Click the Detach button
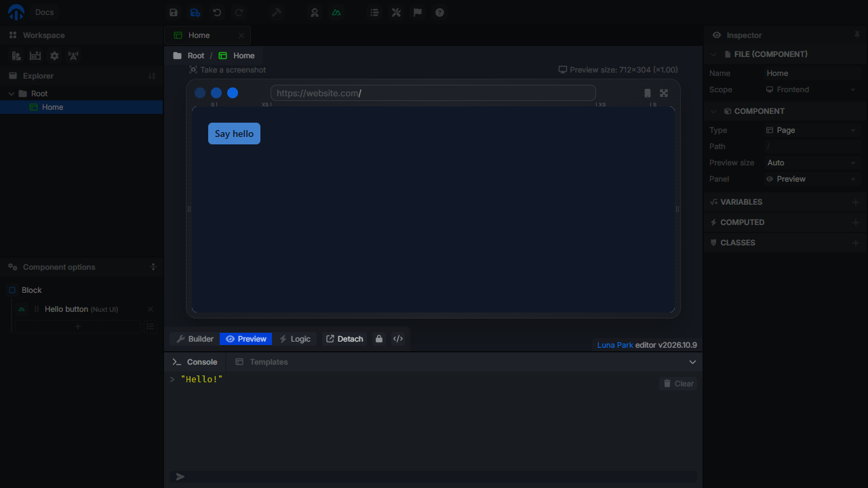This screenshot has width=868, height=488. (x=344, y=339)
